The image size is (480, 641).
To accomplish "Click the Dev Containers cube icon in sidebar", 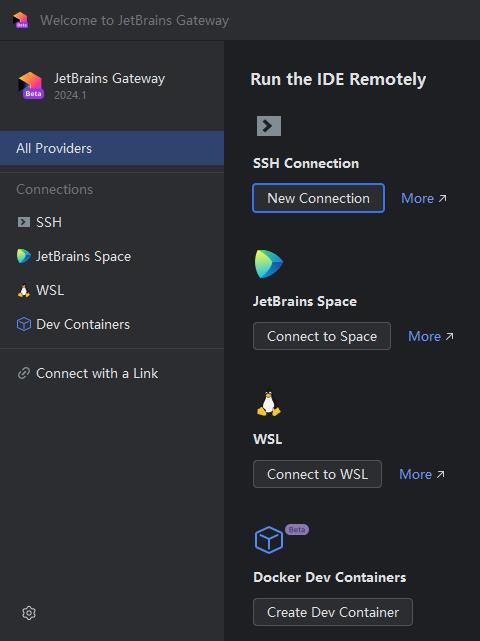I will pos(24,324).
